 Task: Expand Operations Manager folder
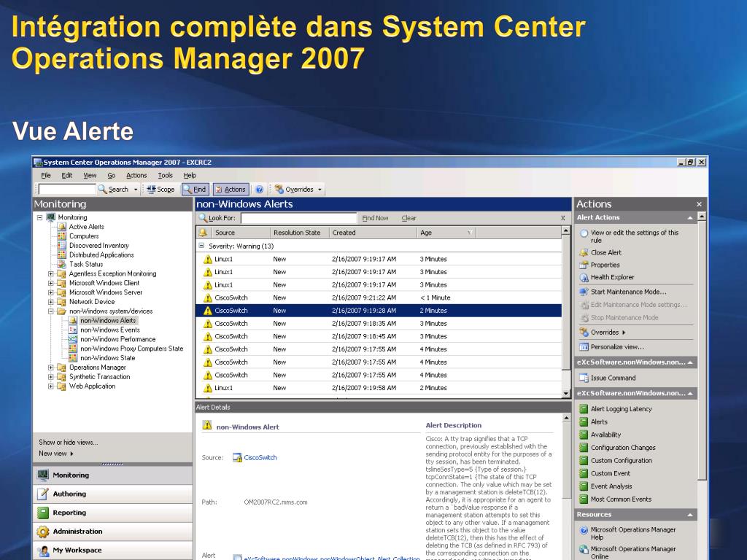(x=50, y=367)
